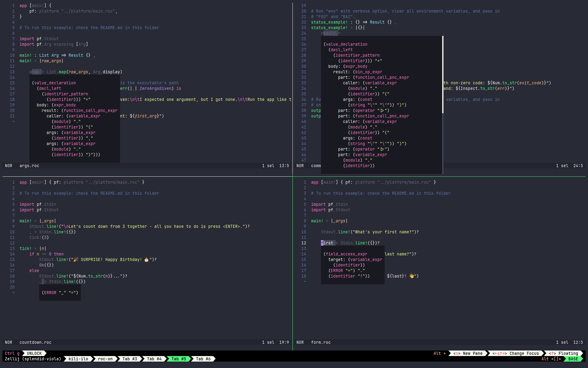
Task: Click the README comment line in countdown.roc
Action: pyautogui.click(x=89, y=193)
